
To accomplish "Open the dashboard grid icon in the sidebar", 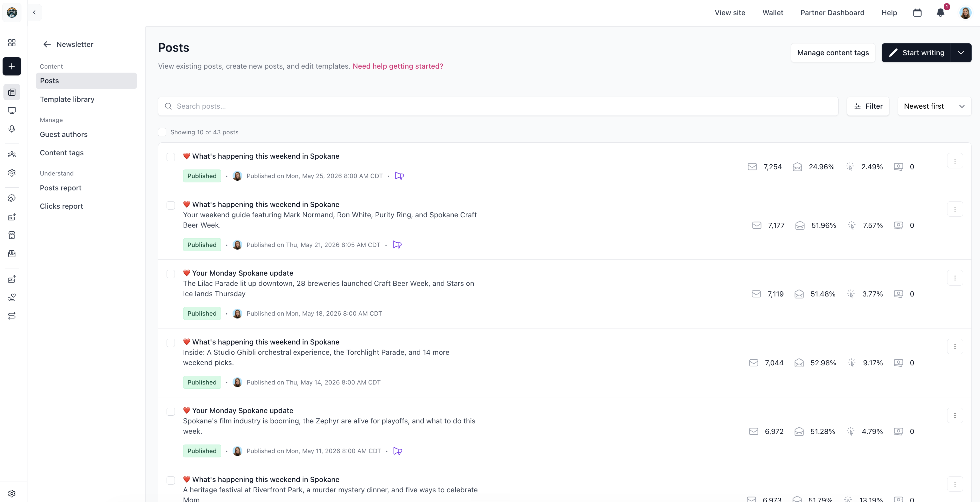I will coord(12,43).
